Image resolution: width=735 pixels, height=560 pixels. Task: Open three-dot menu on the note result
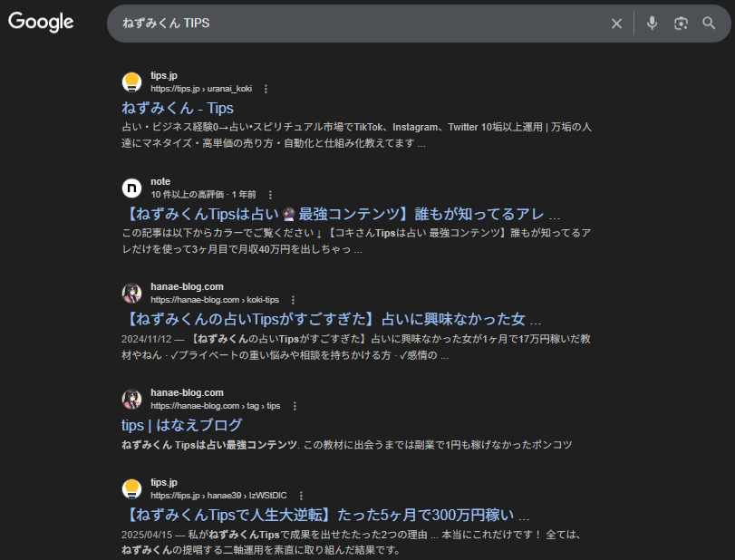point(270,195)
